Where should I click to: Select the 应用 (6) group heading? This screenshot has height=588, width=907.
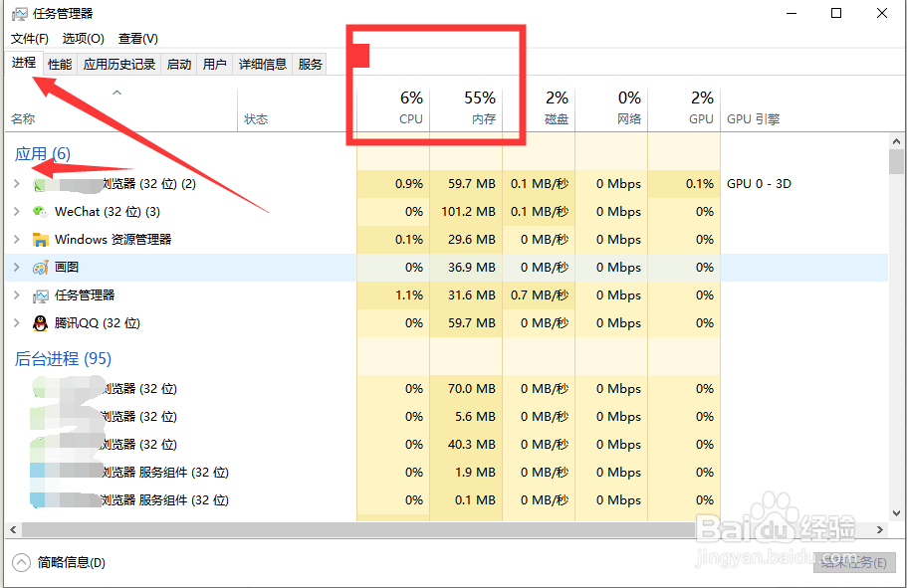click(x=42, y=154)
